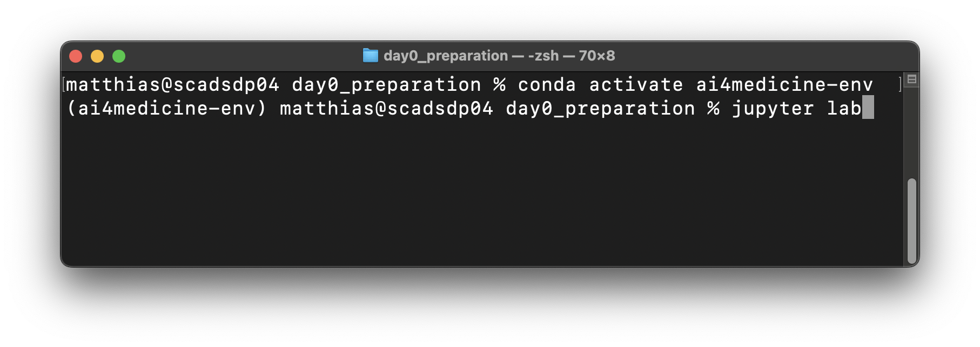Click the % prompt symbol on second line
980x347 pixels.
713,109
